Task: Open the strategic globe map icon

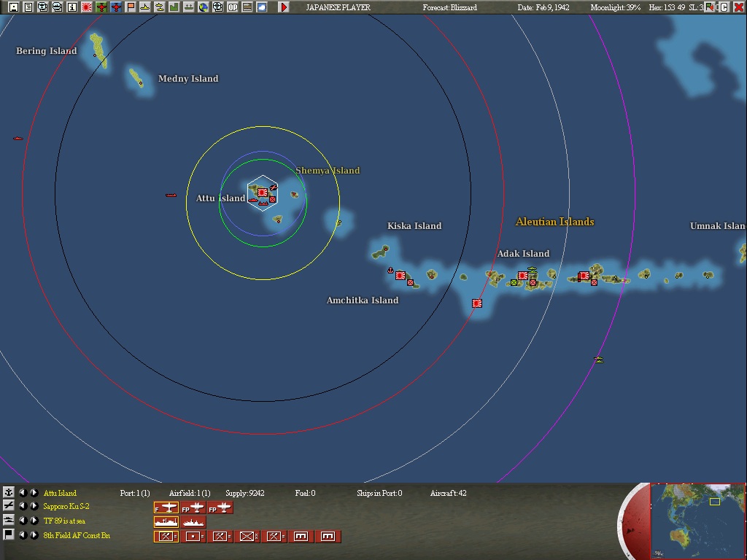Action: tap(204, 7)
